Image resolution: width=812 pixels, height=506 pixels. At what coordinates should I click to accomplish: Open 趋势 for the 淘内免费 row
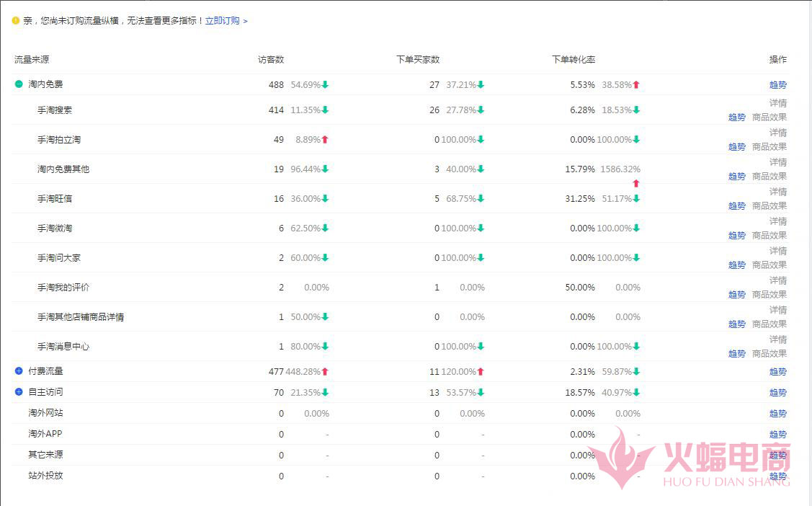778,84
